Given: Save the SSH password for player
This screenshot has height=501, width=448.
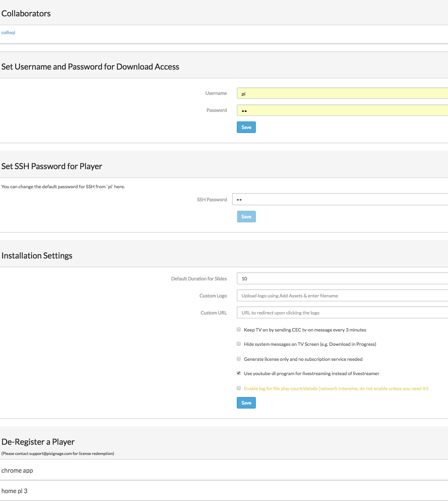Looking at the screenshot, I should click(246, 217).
